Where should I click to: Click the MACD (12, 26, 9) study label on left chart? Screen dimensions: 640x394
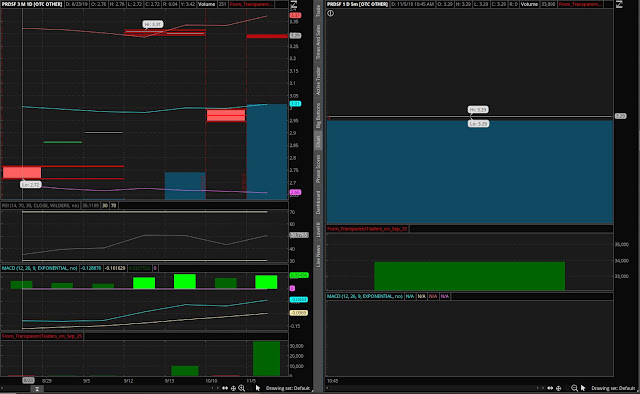[40, 268]
